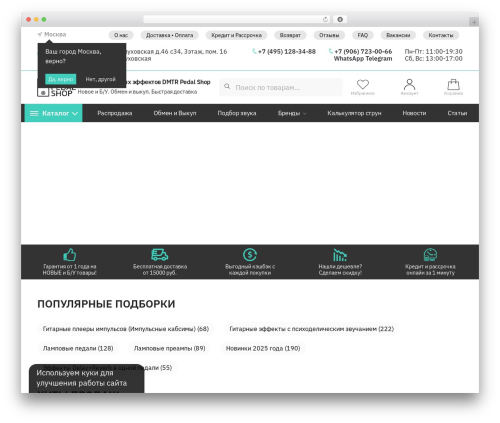Select Новинки 2025 года (190) collection
Viewport: 500px width, 423px height.
click(263, 348)
